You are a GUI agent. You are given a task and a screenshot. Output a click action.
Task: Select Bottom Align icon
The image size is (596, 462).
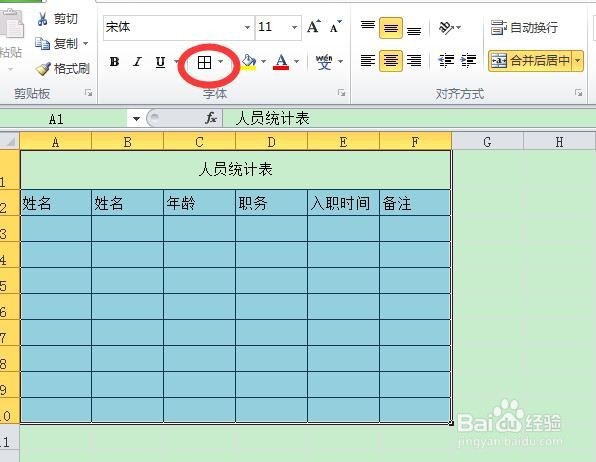[414, 30]
